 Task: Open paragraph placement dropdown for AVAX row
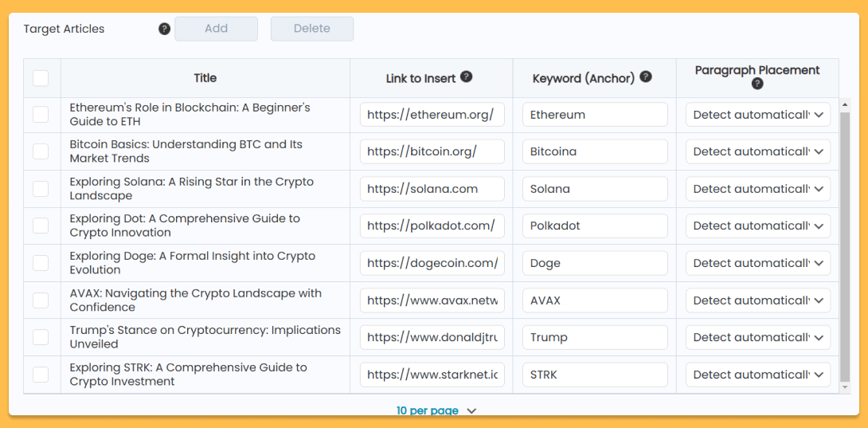coord(758,300)
